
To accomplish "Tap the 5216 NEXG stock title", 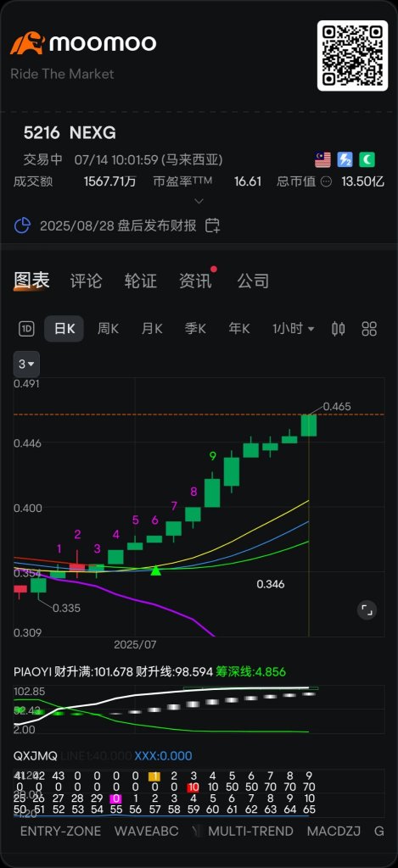I will pos(70,133).
